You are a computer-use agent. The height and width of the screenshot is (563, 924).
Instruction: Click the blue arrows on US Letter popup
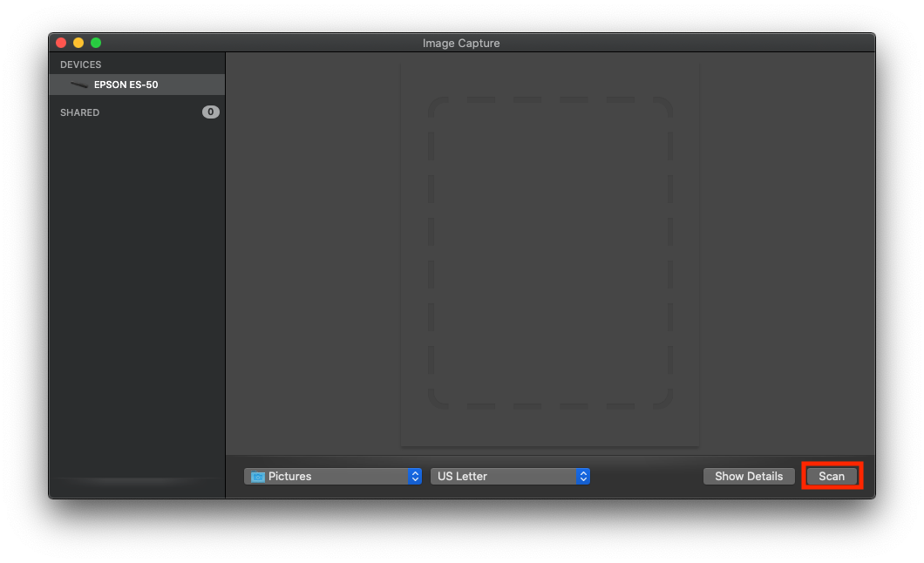(x=583, y=477)
